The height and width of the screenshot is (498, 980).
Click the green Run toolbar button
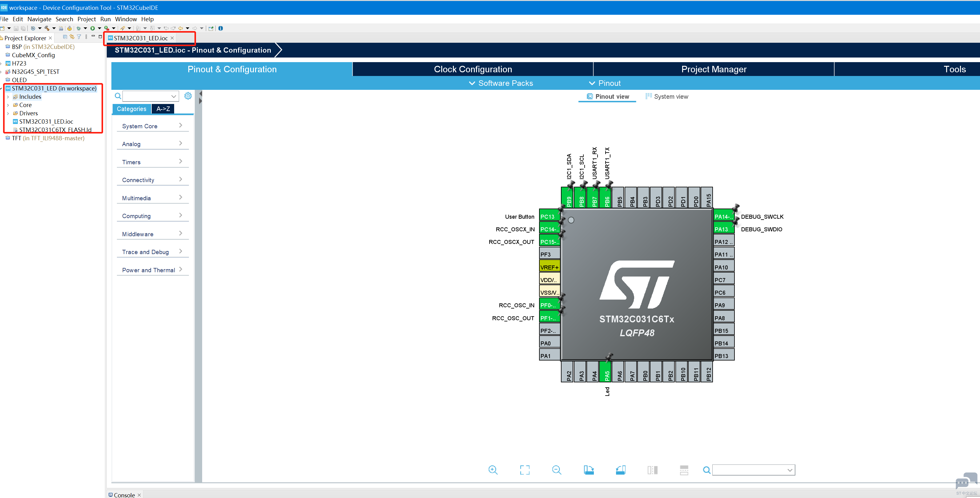(x=92, y=28)
